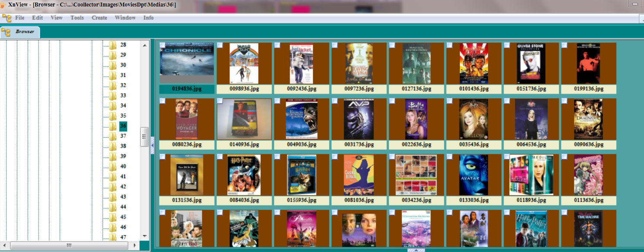Tick checkbox on 0098936.jpg thumbnail
644x252 pixels.
click(x=220, y=45)
